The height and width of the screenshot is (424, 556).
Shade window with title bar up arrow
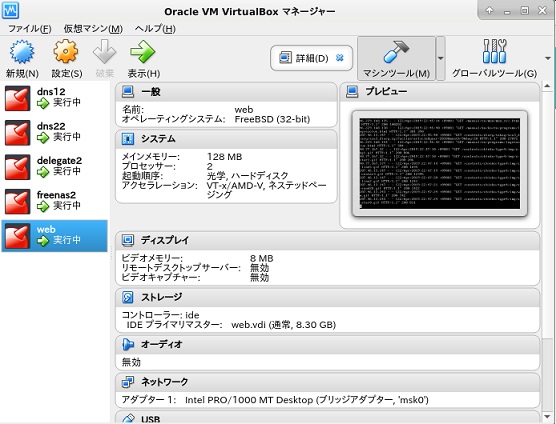[490, 10]
